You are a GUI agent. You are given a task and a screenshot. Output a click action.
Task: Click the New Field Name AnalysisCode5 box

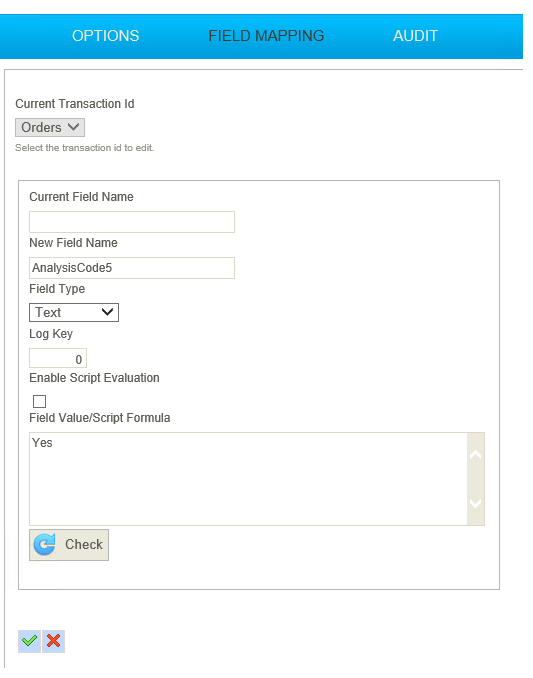132,268
